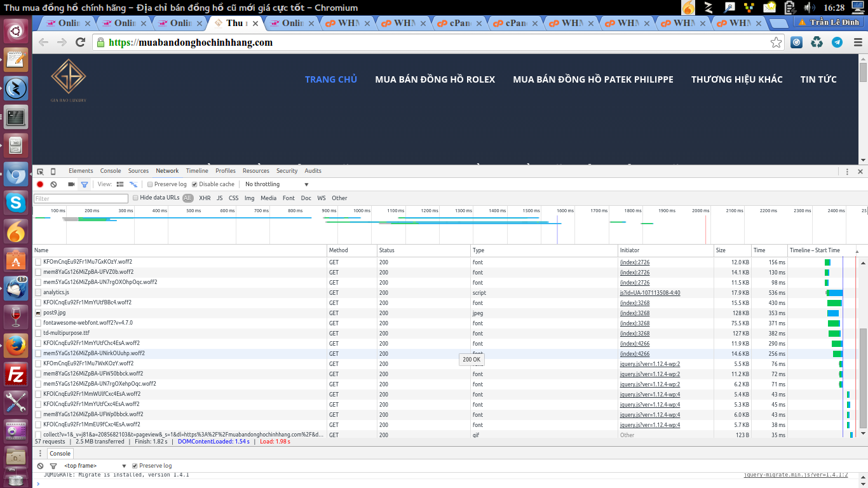Image resolution: width=868 pixels, height=488 pixels.
Task: Toggle device mode phone icon
Action: (53, 172)
